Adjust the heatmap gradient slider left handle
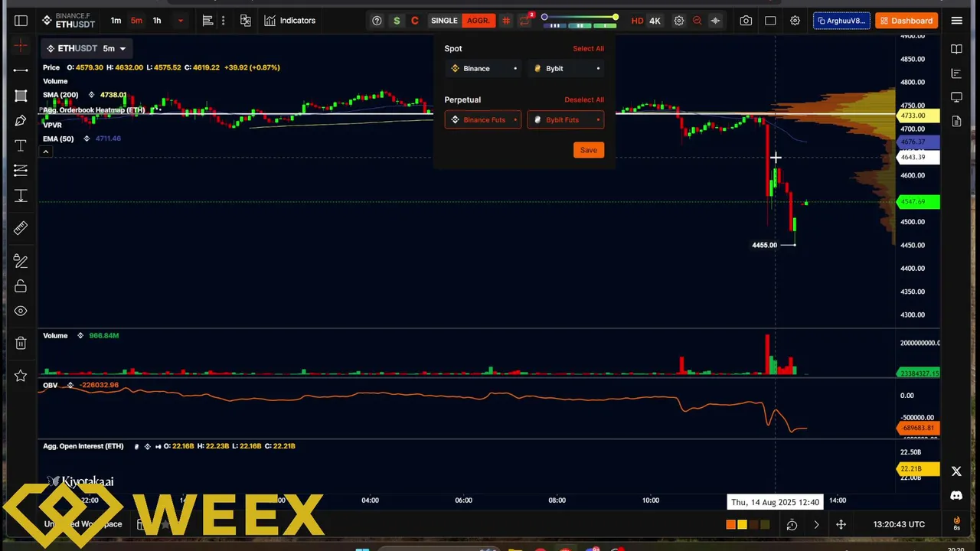Viewport: 980px width, 551px height. pyautogui.click(x=544, y=17)
